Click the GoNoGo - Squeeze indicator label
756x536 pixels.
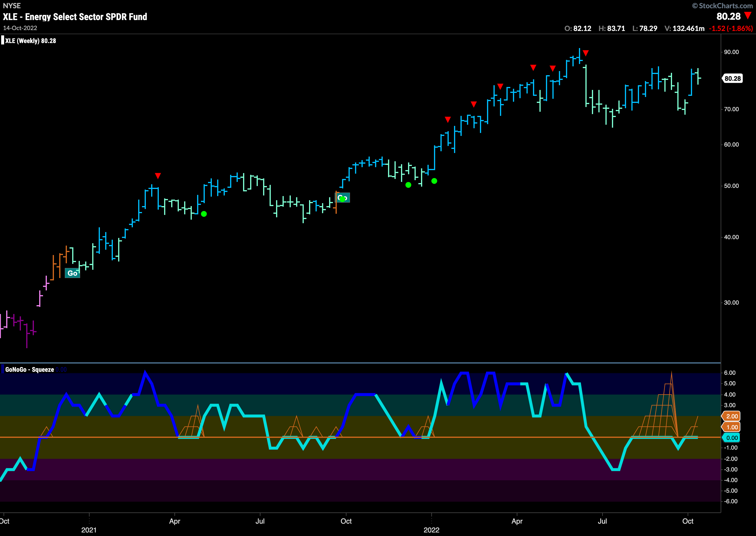pyautogui.click(x=29, y=370)
